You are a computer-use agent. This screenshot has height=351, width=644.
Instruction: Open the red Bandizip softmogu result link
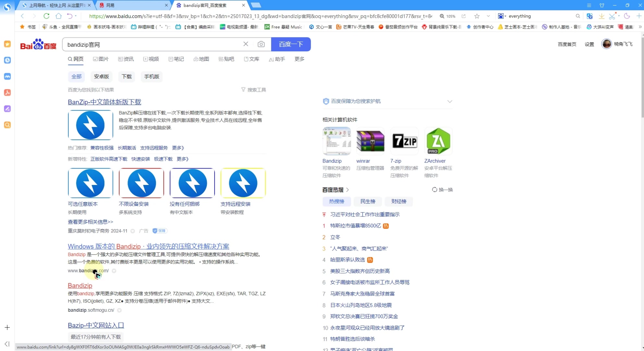tap(80, 285)
